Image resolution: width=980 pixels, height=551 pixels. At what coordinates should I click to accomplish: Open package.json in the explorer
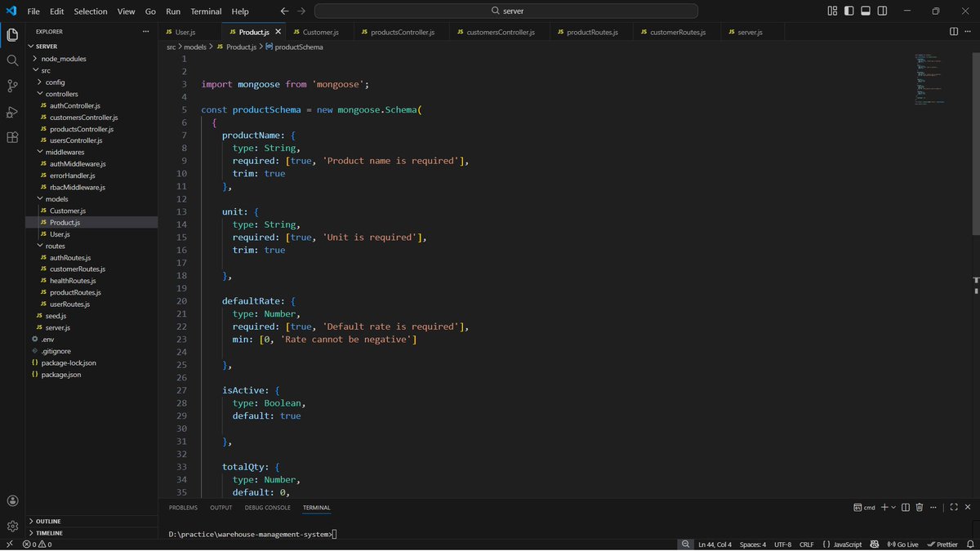pos(60,375)
